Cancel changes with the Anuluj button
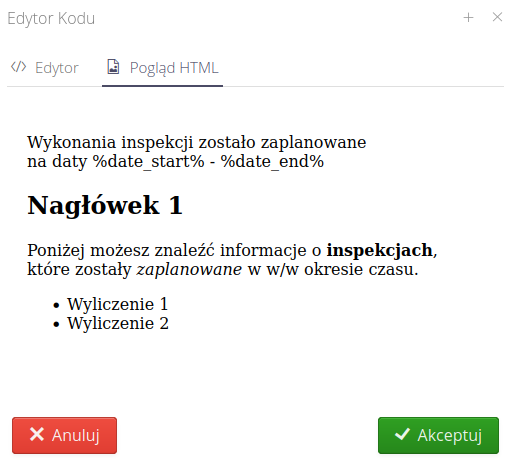The image size is (511, 466). pos(64,435)
